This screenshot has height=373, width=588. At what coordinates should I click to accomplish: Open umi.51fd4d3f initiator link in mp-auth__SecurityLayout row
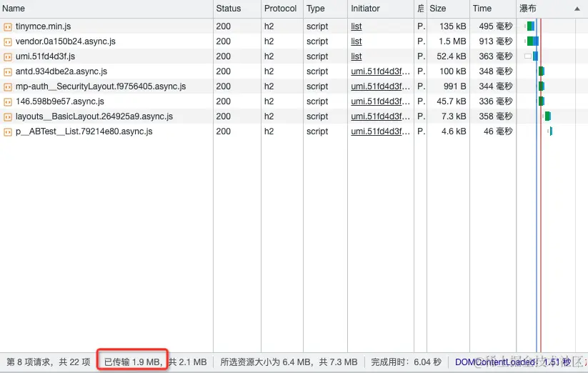pos(380,86)
